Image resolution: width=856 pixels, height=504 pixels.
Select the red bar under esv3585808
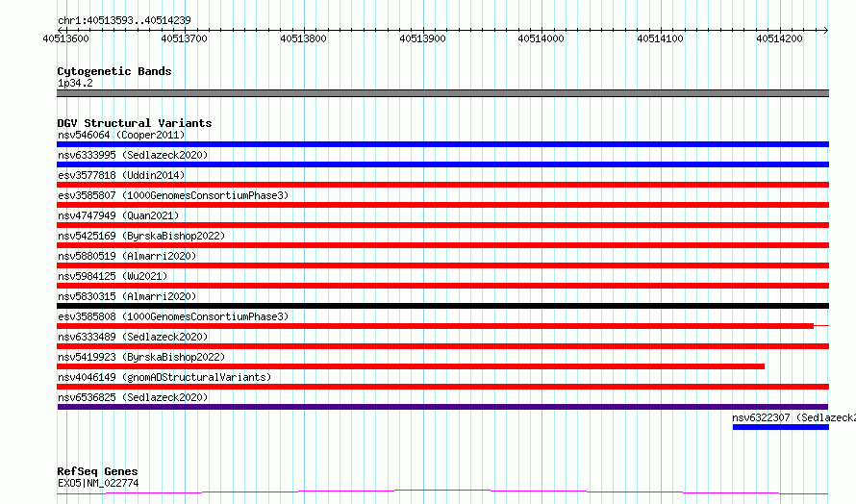435,326
